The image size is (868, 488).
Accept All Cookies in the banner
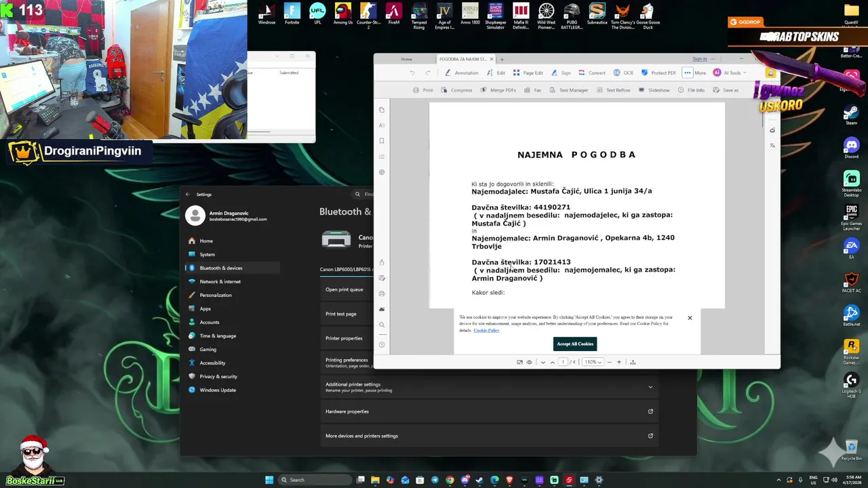575,344
